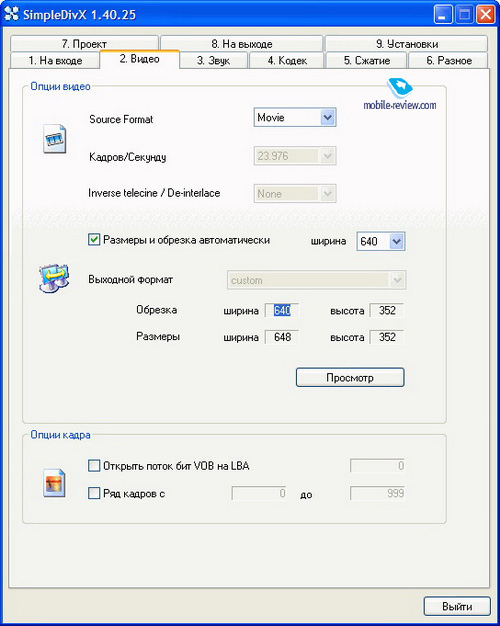Open the '8. На выходе' tab
The image size is (500, 626).
coord(242,44)
